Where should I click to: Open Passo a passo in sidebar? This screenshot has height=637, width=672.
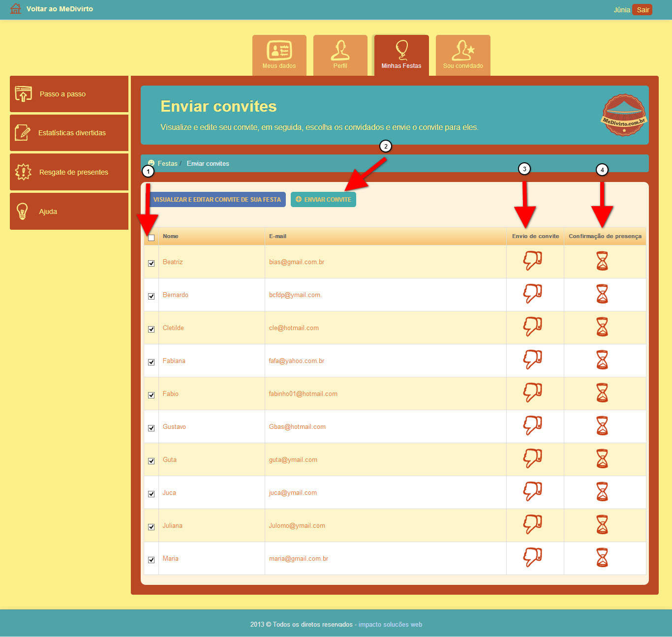point(69,94)
